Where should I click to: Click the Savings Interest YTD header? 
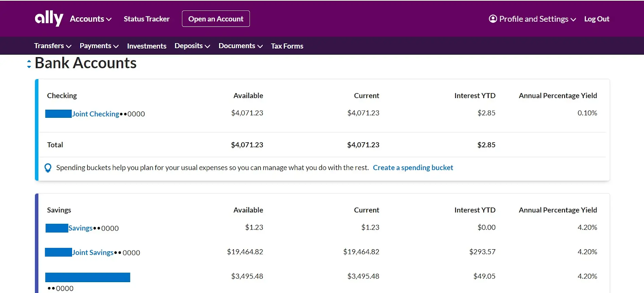475,210
